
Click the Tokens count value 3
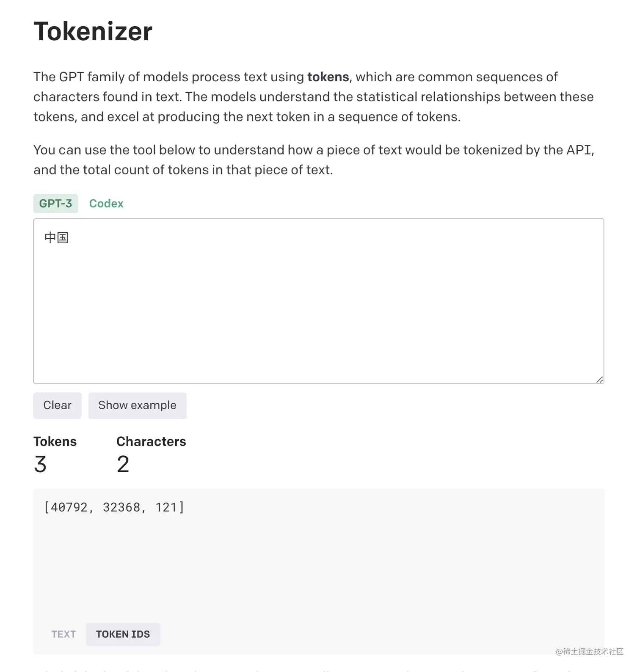click(40, 464)
